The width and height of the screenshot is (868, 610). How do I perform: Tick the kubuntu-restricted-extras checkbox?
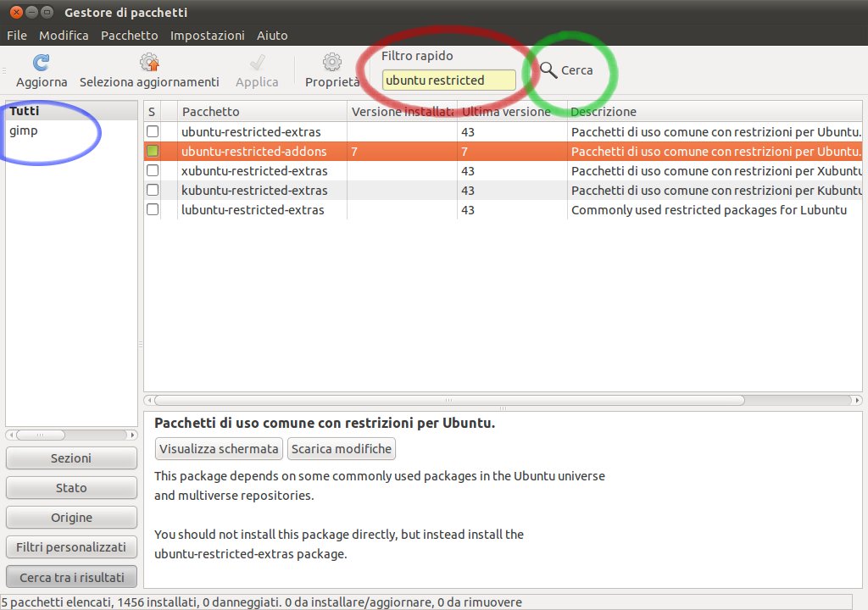(x=153, y=191)
